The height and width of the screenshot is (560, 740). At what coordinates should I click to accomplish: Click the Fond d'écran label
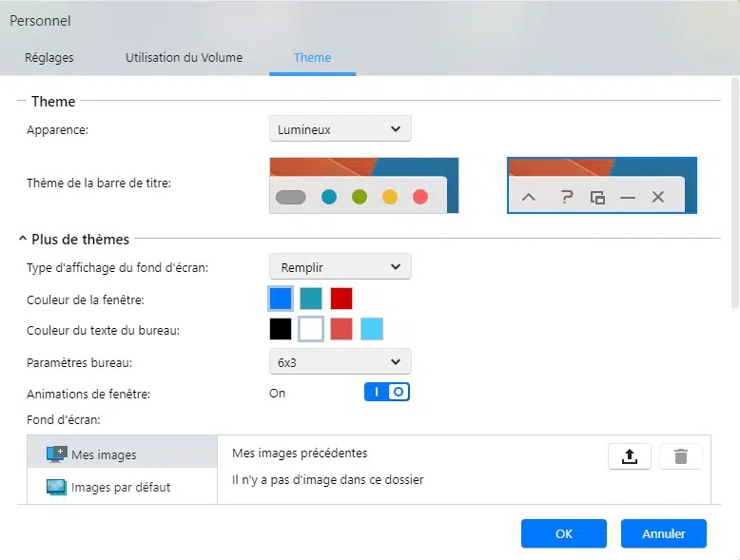click(63, 419)
